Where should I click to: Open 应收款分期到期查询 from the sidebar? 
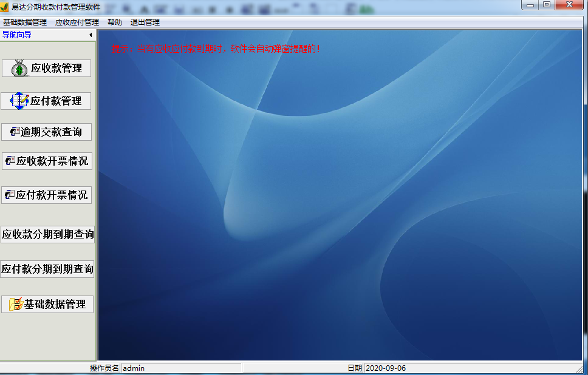(47, 234)
